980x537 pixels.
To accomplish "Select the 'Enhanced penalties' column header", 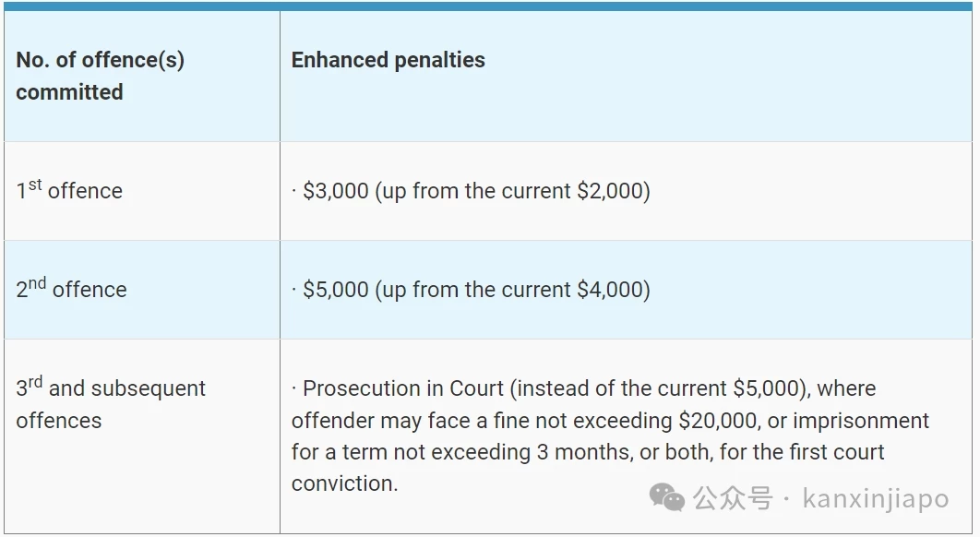I will [x=388, y=60].
